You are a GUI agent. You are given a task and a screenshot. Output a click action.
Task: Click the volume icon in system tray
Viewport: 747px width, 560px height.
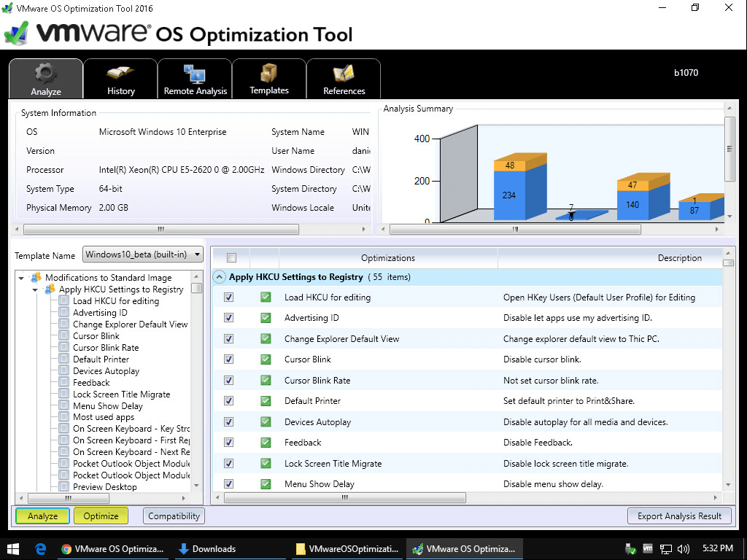tap(683, 548)
